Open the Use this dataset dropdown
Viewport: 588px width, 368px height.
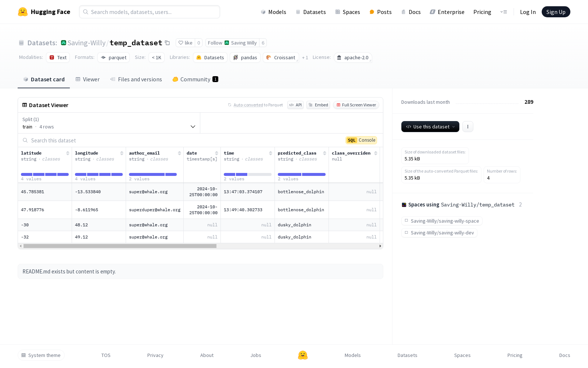point(430,127)
